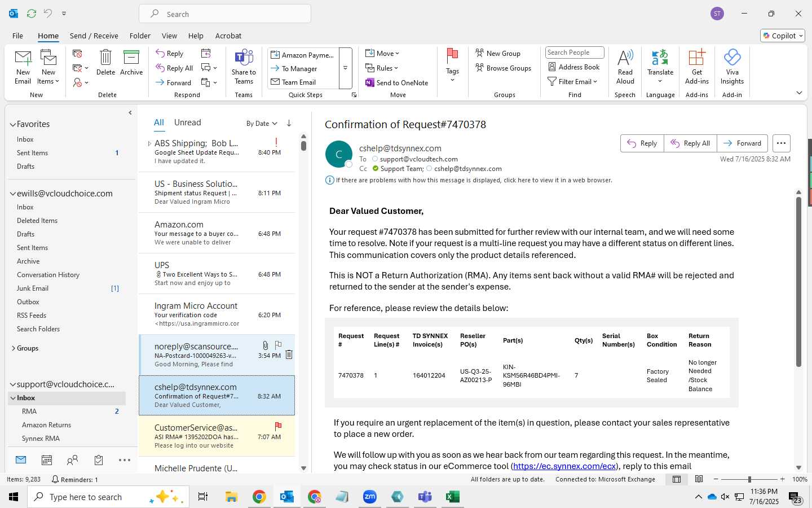This screenshot has height=508, width=812.
Task: Open the Folder tab
Action: 140,36
